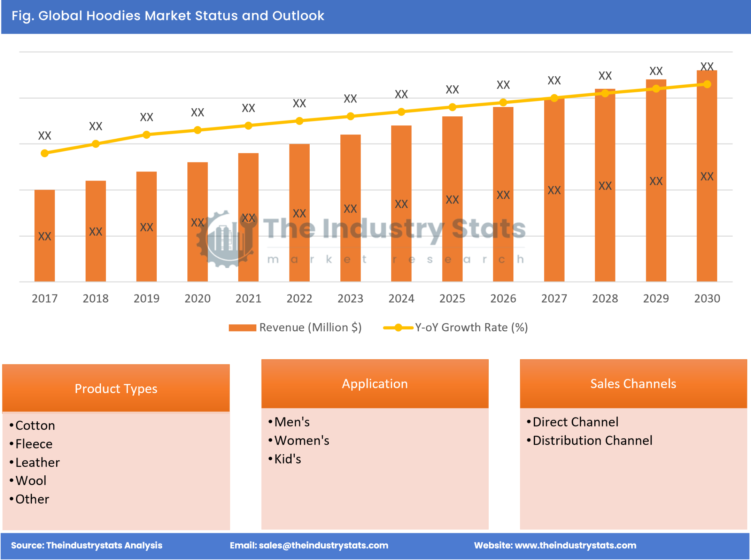Select the growth rate point above 2024

click(401, 112)
